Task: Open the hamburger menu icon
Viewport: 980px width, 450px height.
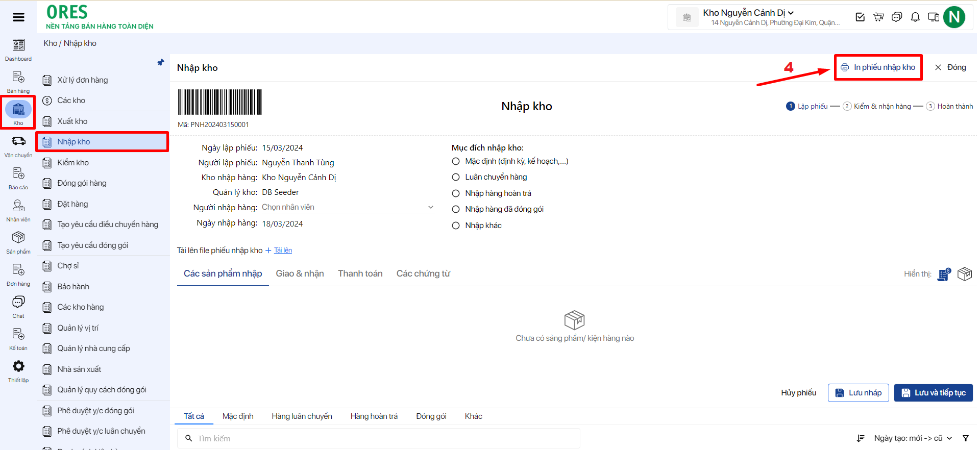Action: (x=18, y=17)
